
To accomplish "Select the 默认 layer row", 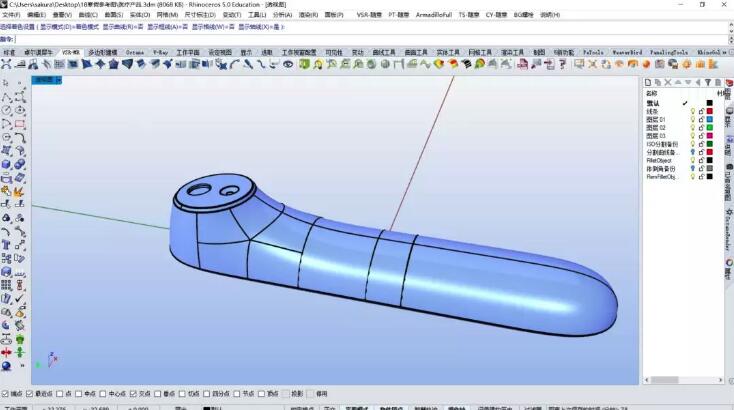I will click(x=681, y=103).
